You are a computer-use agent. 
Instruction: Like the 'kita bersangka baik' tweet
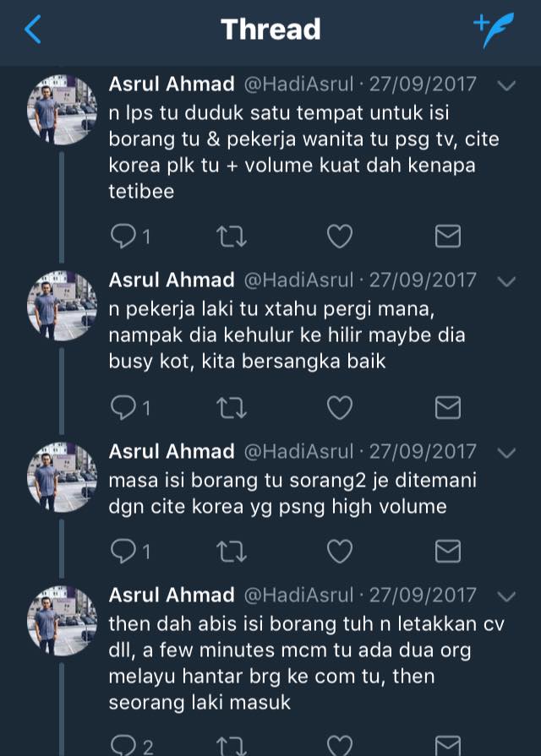340,408
